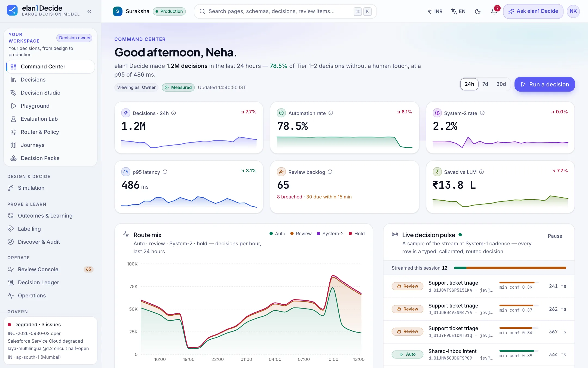Select the 30d time range

[501, 84]
